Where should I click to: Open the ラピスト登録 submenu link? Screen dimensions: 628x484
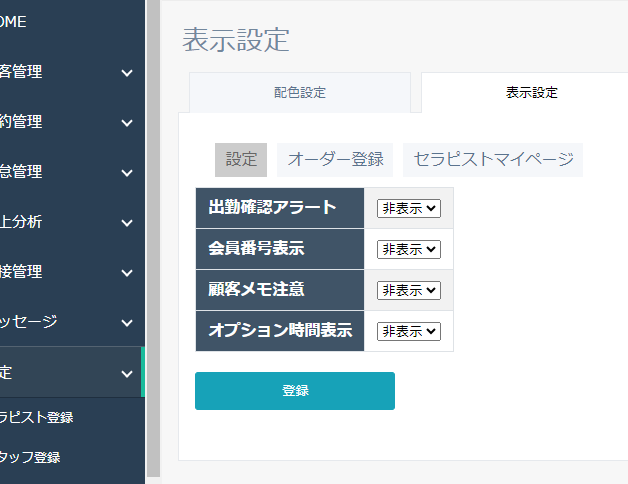(36, 417)
